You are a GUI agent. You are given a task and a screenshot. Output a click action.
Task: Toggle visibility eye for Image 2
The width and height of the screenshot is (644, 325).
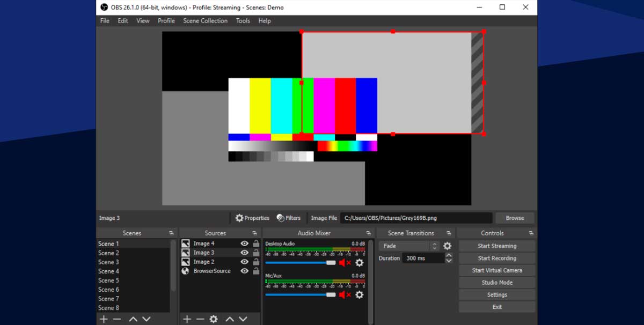coord(245,262)
